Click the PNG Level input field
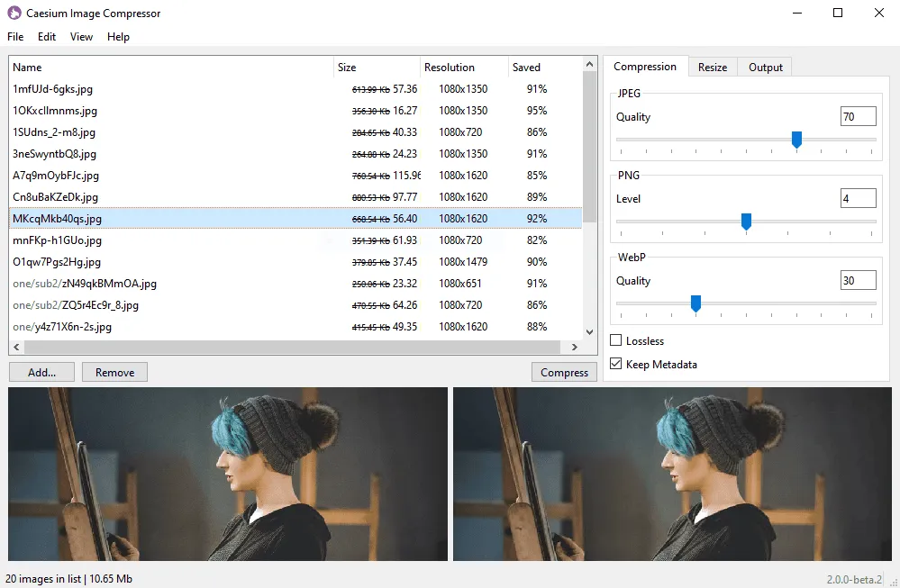This screenshot has width=900, height=588. pyautogui.click(x=858, y=197)
